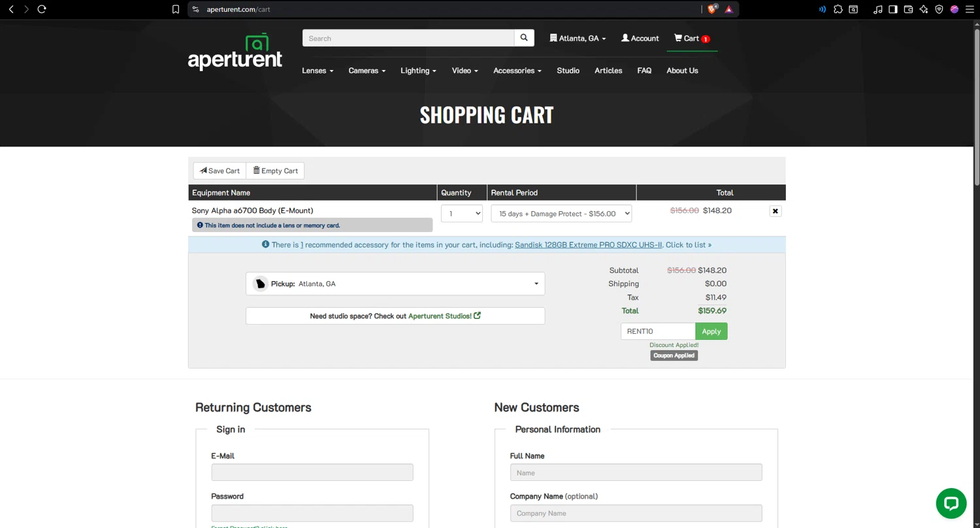Open Brave wallet icon
The height and width of the screenshot is (528, 980).
(908, 9)
